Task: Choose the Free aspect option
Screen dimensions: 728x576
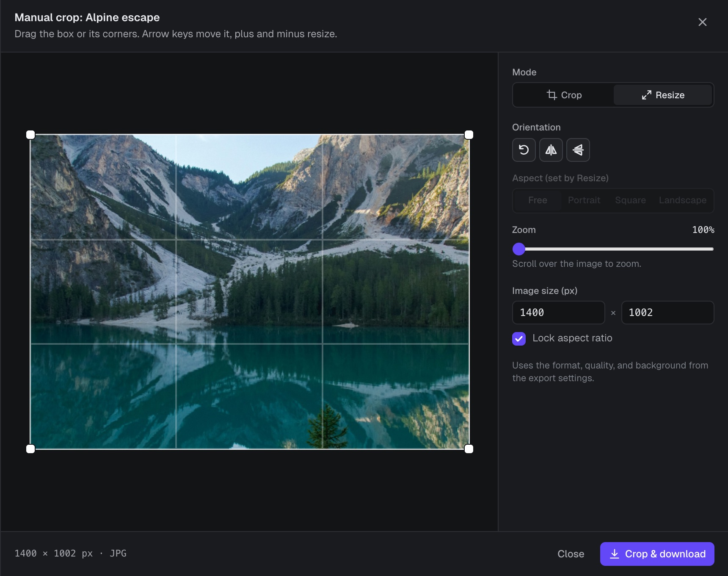Action: click(x=538, y=200)
